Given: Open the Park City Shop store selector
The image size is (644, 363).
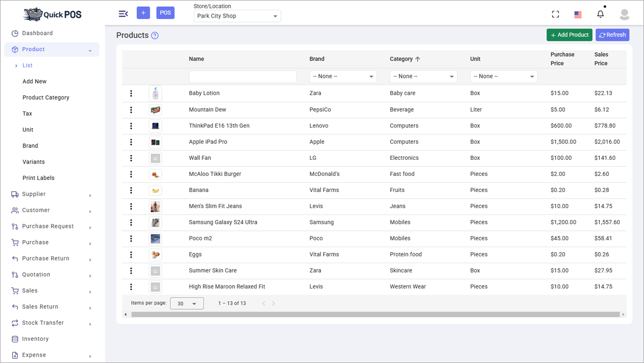Looking at the screenshot, I should click(237, 16).
